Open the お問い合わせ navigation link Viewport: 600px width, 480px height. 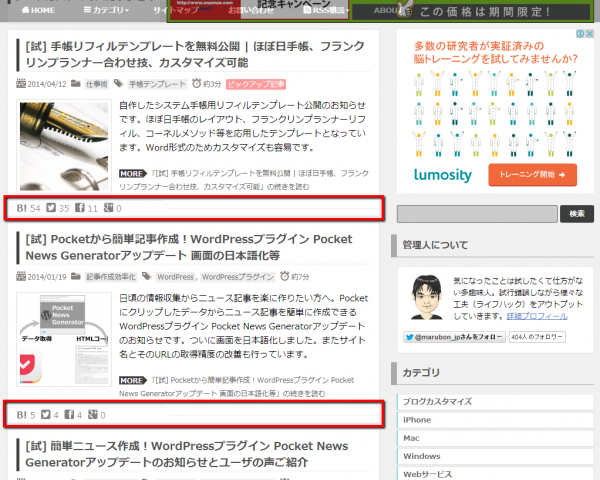(251, 10)
